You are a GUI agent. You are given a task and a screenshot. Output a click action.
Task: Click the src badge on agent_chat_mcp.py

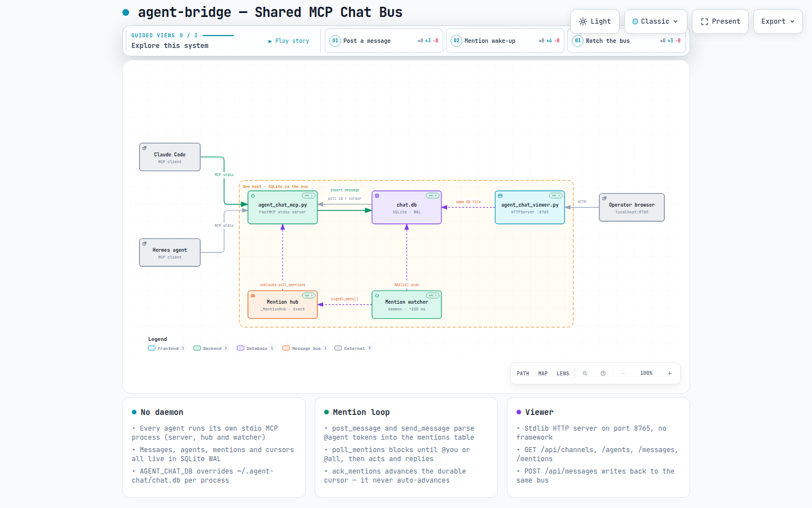(x=308, y=196)
